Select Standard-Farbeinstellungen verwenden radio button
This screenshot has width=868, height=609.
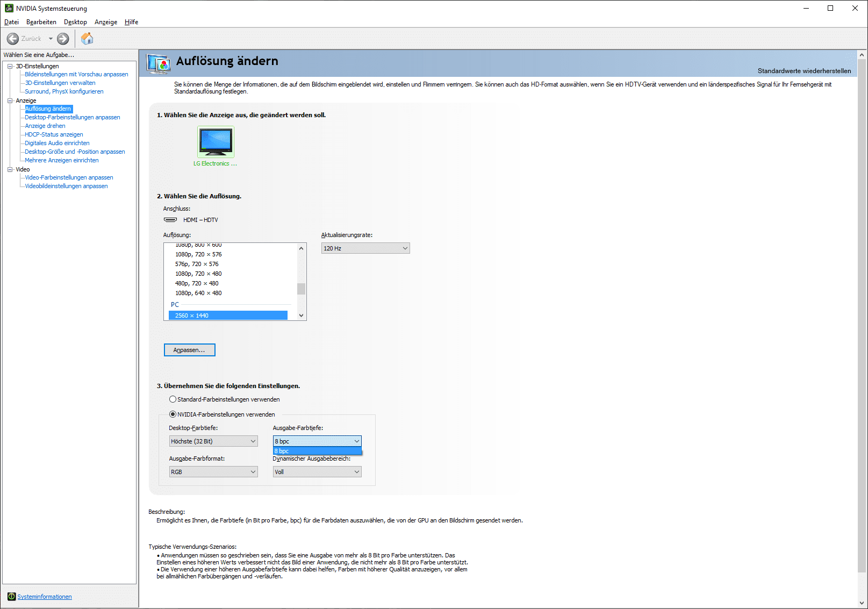pyautogui.click(x=173, y=399)
